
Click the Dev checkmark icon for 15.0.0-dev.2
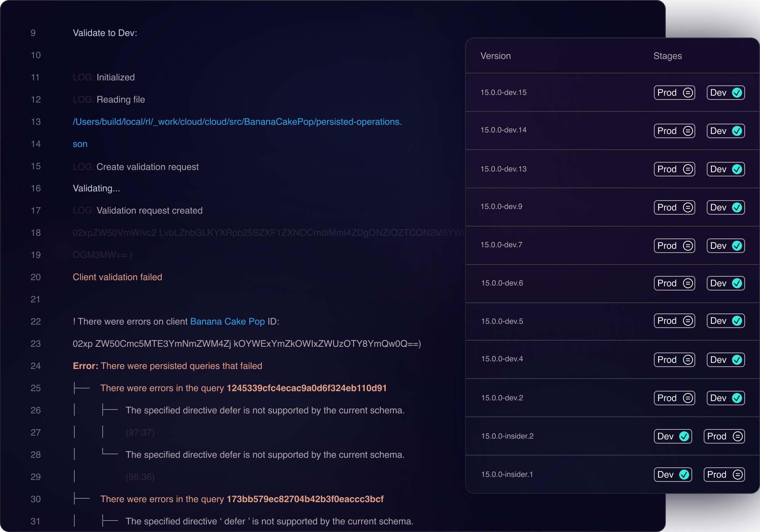pos(737,398)
